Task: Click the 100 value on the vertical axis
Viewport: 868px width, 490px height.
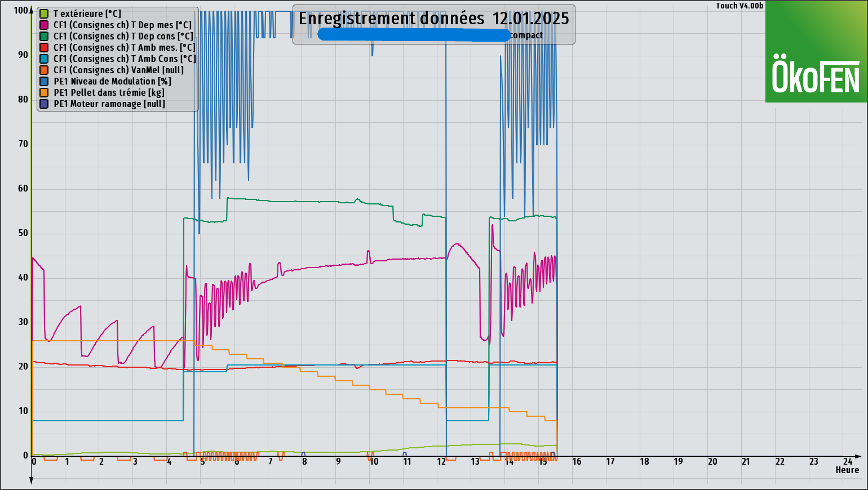Action: (x=21, y=10)
